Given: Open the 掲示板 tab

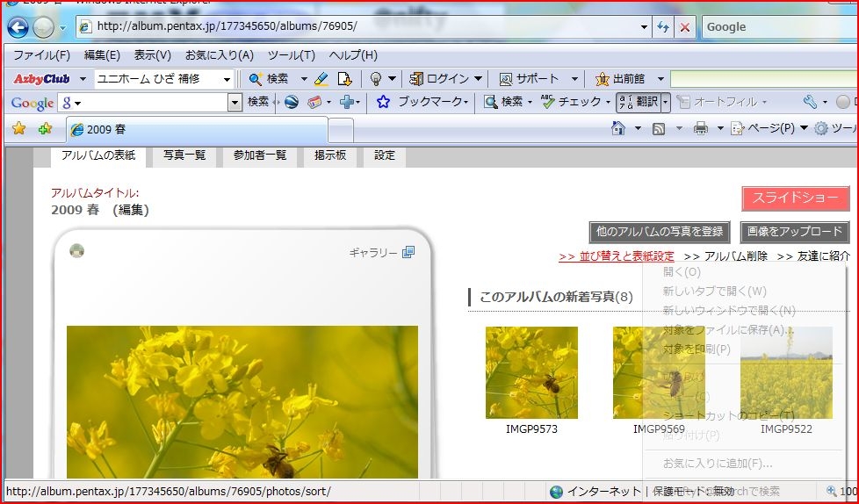Looking at the screenshot, I should coord(330,155).
